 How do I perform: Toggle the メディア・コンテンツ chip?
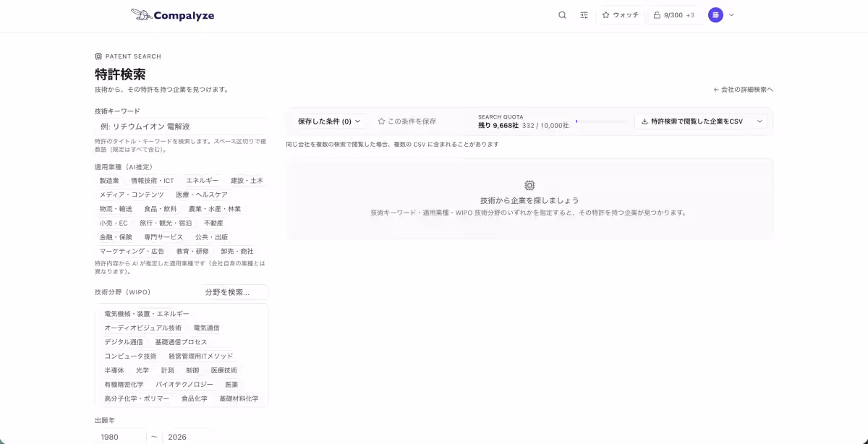(x=132, y=195)
